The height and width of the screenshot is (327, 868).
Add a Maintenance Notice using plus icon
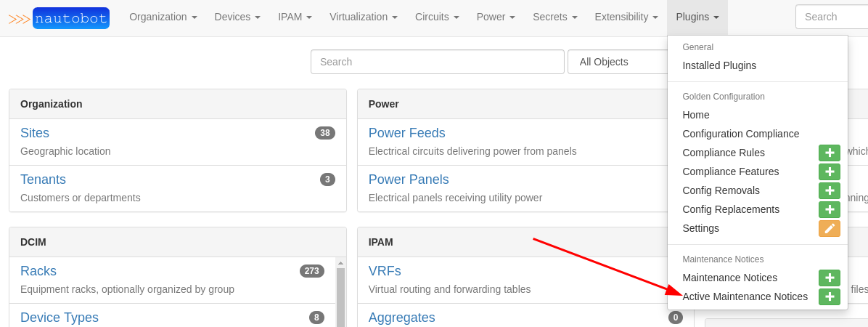click(x=829, y=278)
